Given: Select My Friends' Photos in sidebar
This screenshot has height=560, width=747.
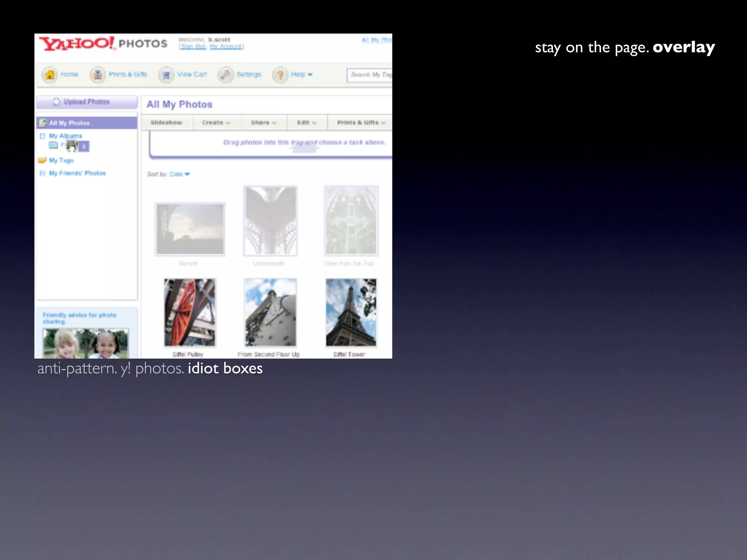Looking at the screenshot, I should coord(77,173).
